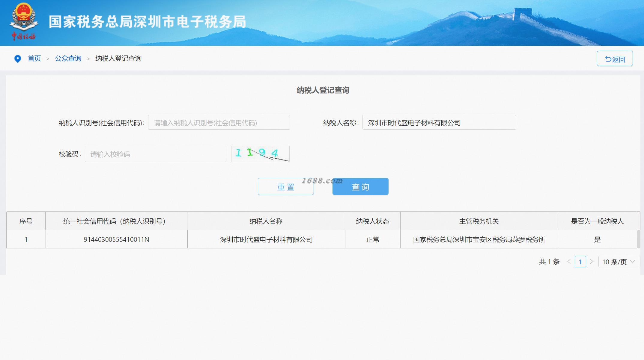
Task: Click the table's vertical scrollbar
Action: coord(639,239)
